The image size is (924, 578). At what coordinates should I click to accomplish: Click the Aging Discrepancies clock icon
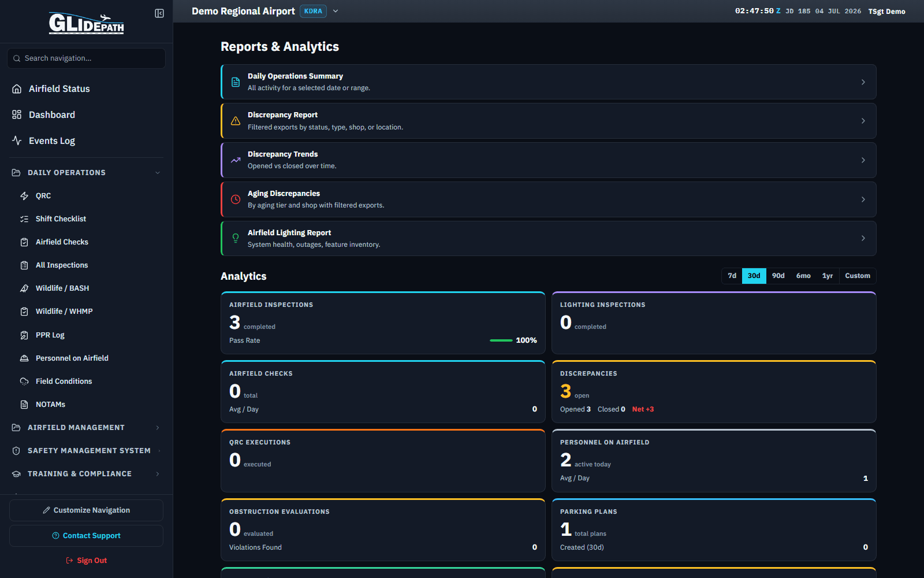tap(236, 199)
